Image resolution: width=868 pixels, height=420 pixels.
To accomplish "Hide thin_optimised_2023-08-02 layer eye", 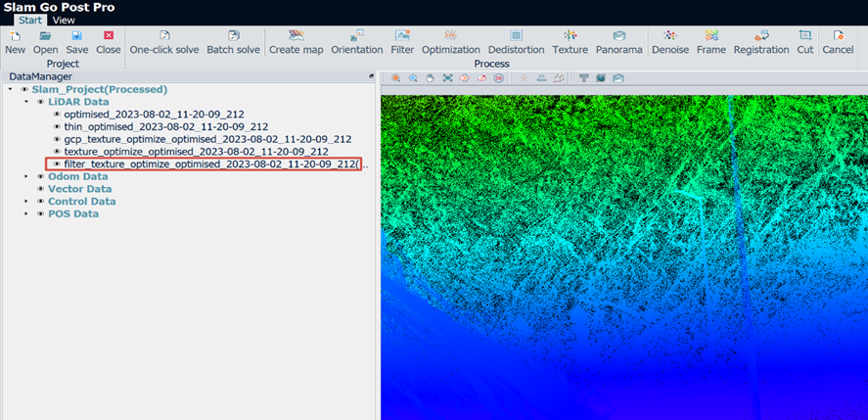I will tap(57, 127).
